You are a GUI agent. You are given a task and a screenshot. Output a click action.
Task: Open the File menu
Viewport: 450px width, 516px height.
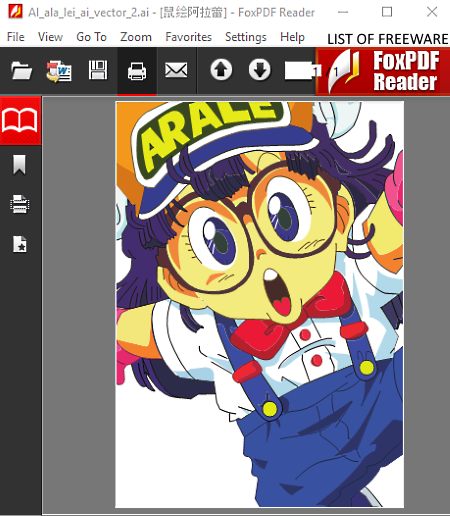[16, 37]
